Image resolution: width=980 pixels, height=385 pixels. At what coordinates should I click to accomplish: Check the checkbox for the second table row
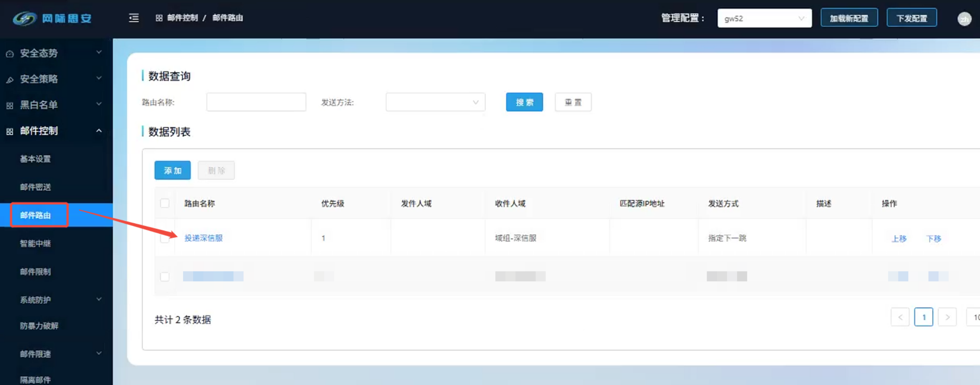tap(165, 276)
